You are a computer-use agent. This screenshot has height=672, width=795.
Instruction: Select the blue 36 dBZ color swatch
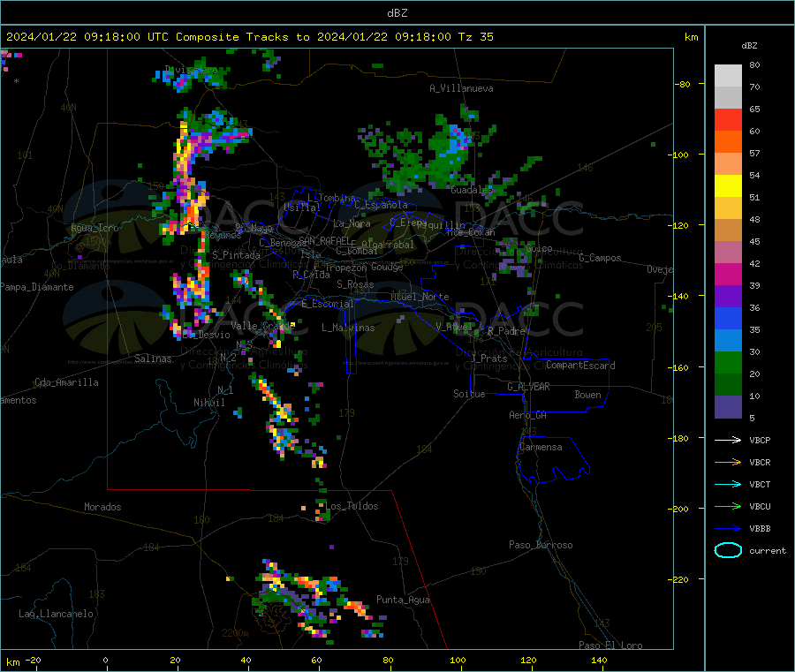pos(728,318)
